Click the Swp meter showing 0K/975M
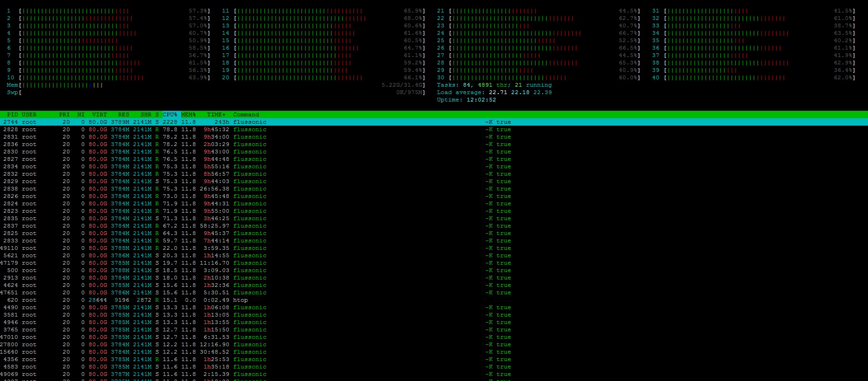This screenshot has height=381, width=868. tap(216, 92)
